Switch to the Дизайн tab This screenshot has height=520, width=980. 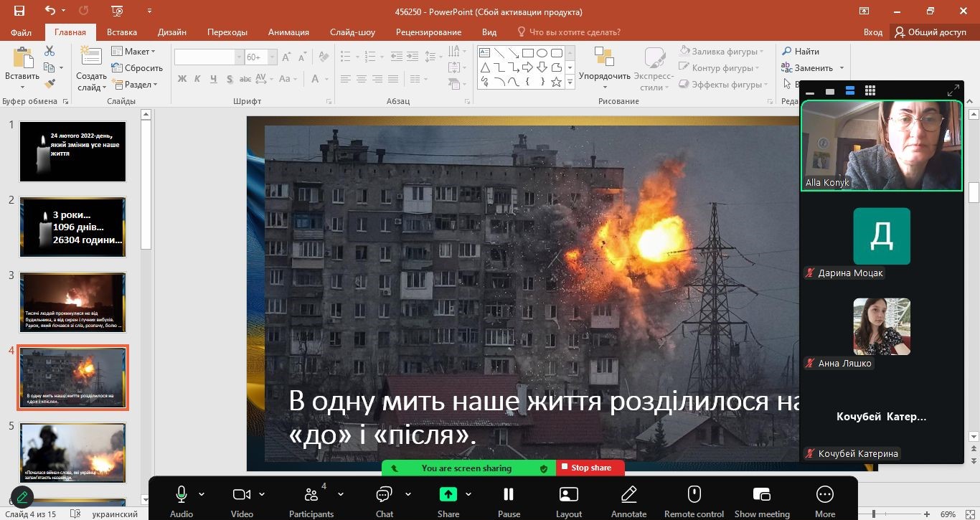[172, 32]
